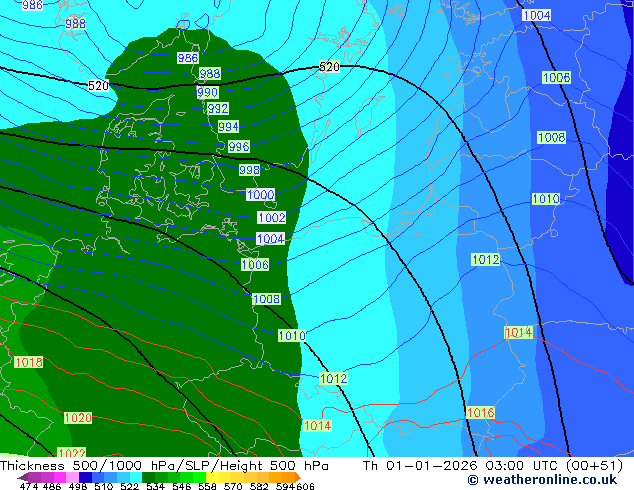Select the 996 pressure label
Screen dimensions: 634x490
239,146
